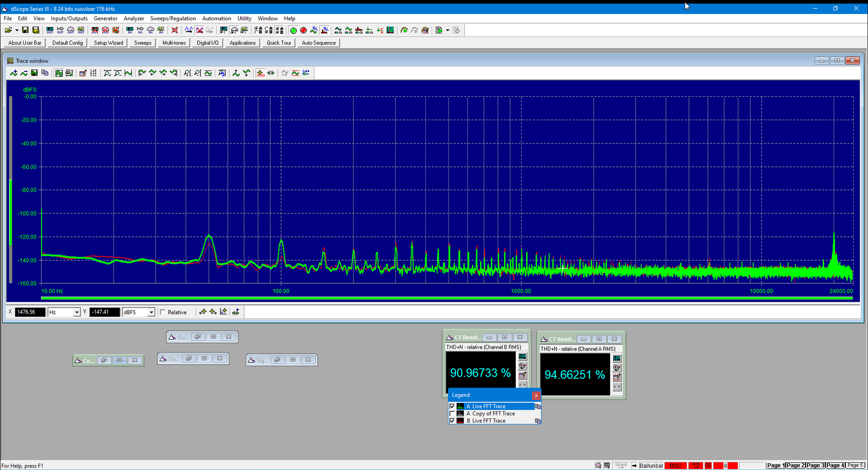Enable A Copy of FFT Trace checkbox
The height and width of the screenshot is (470, 868).
click(452, 414)
